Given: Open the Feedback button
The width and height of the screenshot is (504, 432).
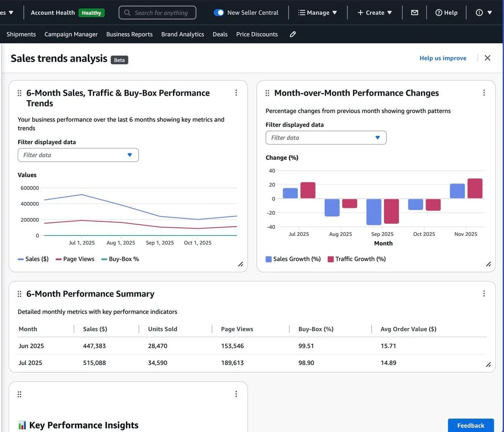Looking at the screenshot, I should pos(471,425).
